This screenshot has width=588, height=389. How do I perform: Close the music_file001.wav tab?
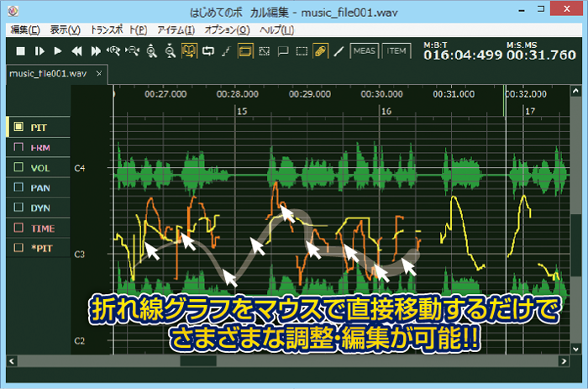99,74
